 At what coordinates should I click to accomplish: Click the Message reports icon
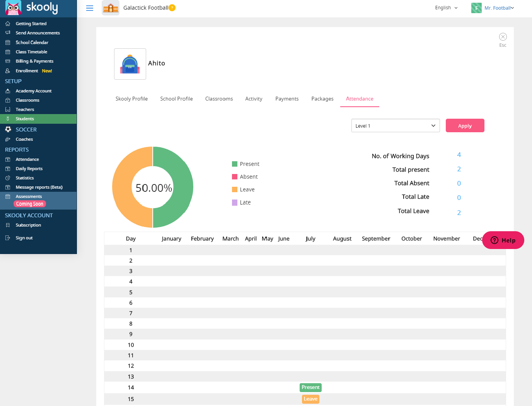tap(8, 187)
